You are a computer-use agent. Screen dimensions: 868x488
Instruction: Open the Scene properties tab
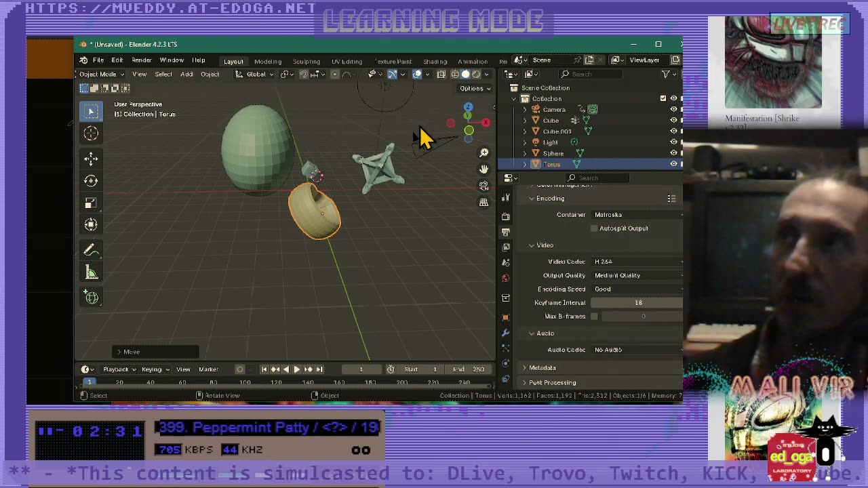[x=505, y=263]
